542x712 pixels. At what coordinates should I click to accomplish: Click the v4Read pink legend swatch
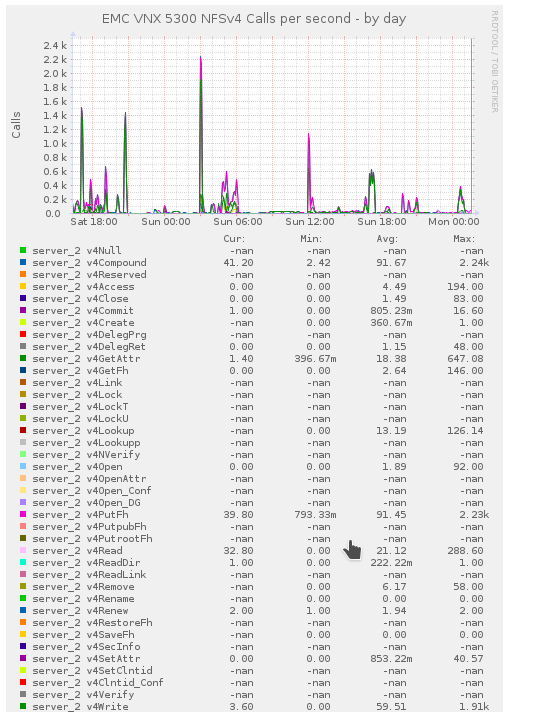[23, 550]
